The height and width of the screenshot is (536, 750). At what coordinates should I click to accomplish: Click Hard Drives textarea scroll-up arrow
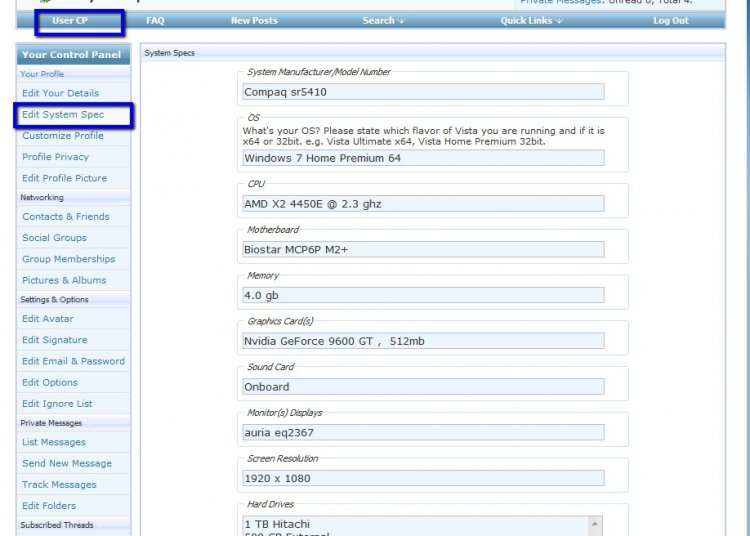[595, 524]
